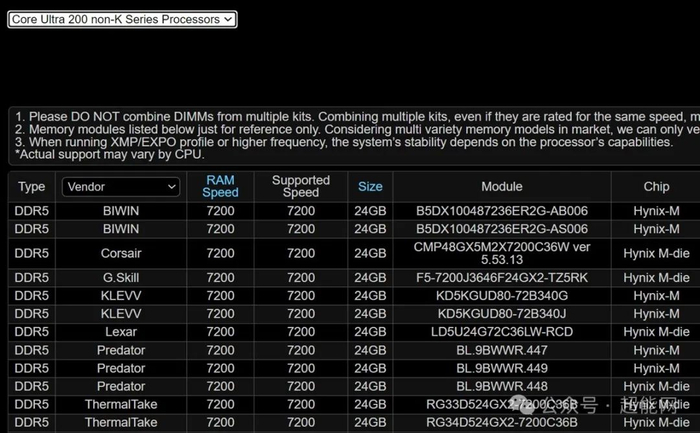Click the Module column header

click(x=502, y=187)
